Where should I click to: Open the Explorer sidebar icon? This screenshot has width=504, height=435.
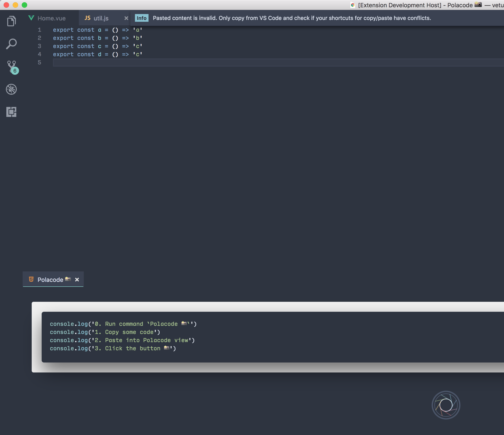(x=11, y=21)
